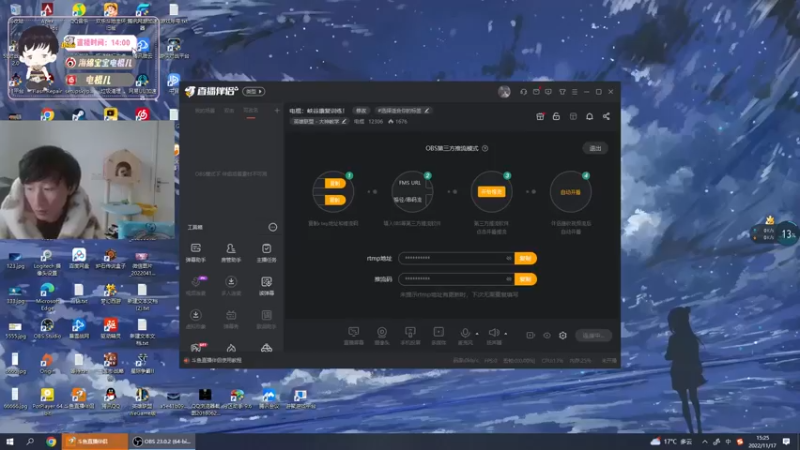Open the hamburger menu in title bar
This screenshot has width=800, height=450.
[x=574, y=92]
